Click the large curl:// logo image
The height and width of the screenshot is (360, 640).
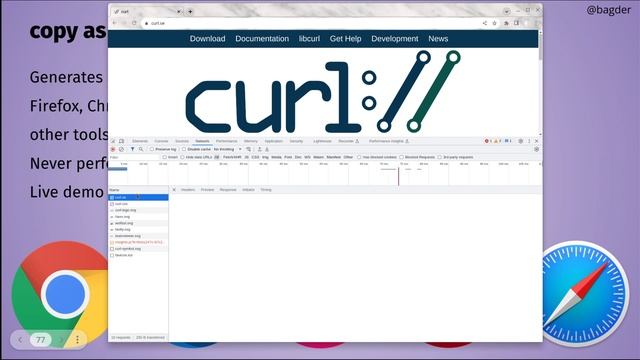pyautogui.click(x=323, y=91)
